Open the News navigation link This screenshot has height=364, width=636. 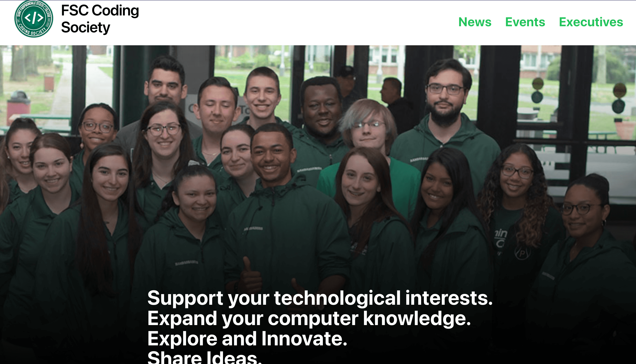(475, 22)
